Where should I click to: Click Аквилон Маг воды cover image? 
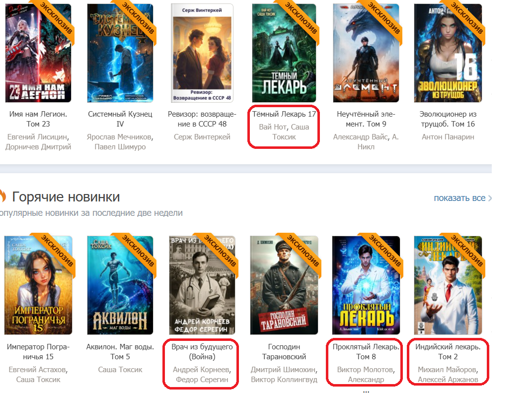pos(120,285)
